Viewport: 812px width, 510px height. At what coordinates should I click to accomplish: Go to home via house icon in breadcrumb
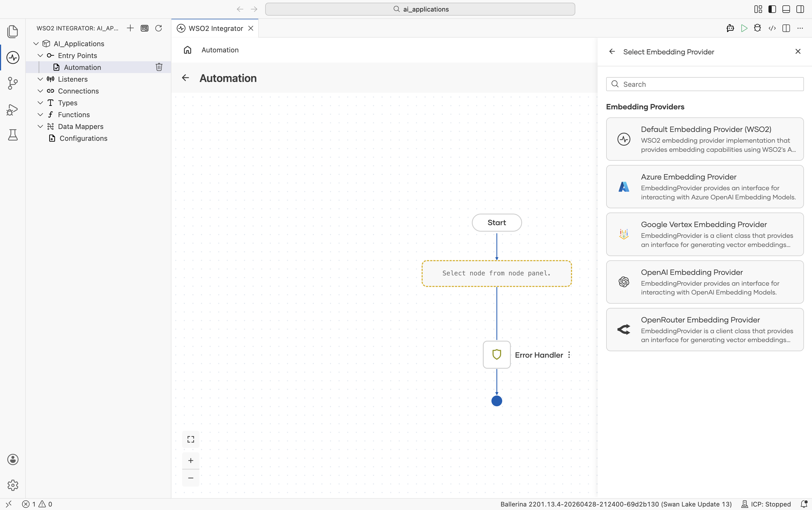(x=188, y=50)
